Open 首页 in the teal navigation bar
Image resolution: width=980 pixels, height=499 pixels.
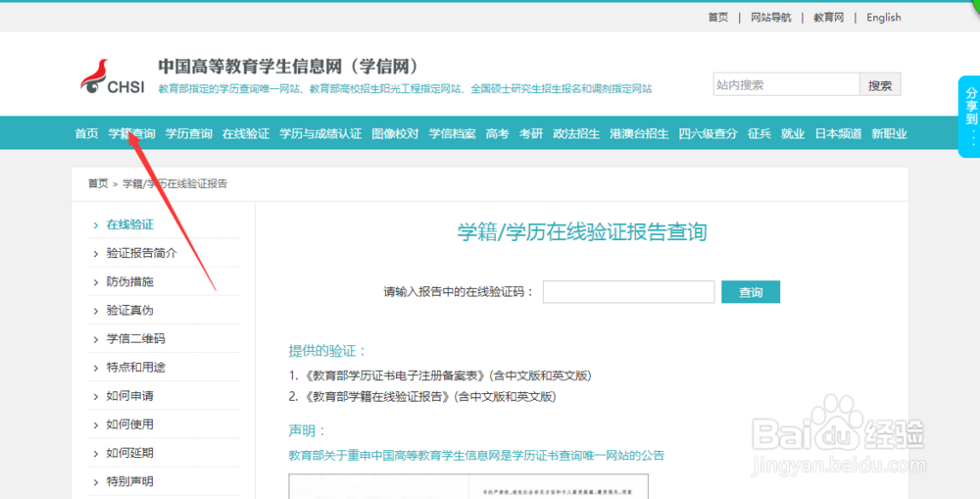[x=86, y=133]
